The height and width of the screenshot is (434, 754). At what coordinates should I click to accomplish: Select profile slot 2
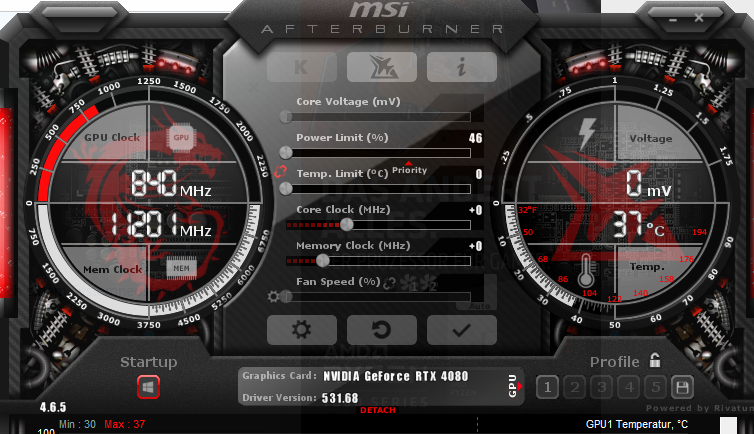pyautogui.click(x=575, y=387)
